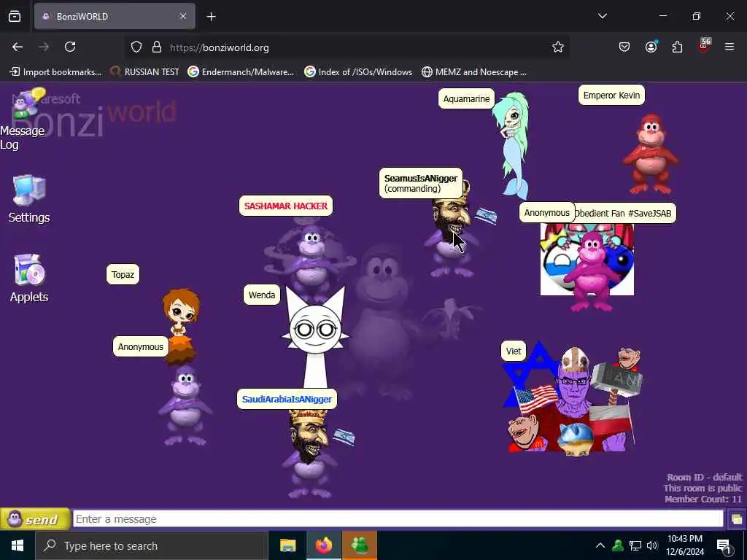The image size is (747, 560).
Task: Expand the list all tabs chevron
Action: (x=603, y=16)
